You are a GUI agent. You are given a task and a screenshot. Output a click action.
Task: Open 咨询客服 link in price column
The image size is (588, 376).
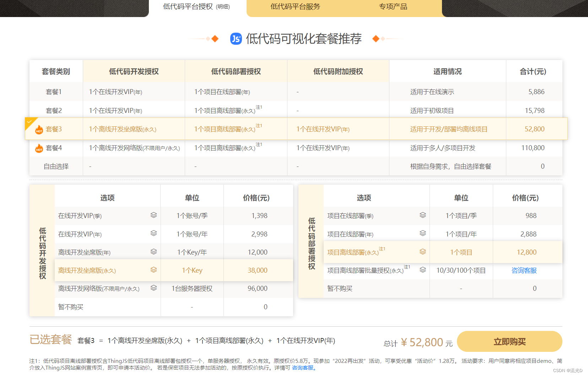pyautogui.click(x=524, y=271)
